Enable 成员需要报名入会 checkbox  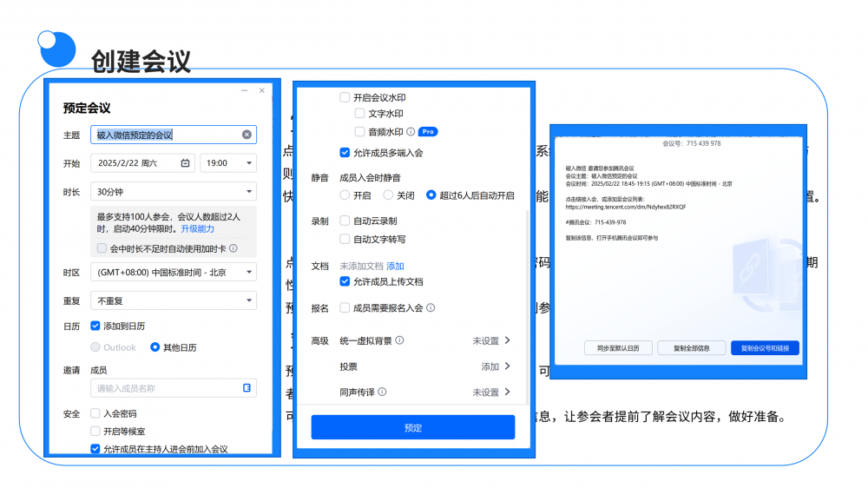[x=345, y=307]
